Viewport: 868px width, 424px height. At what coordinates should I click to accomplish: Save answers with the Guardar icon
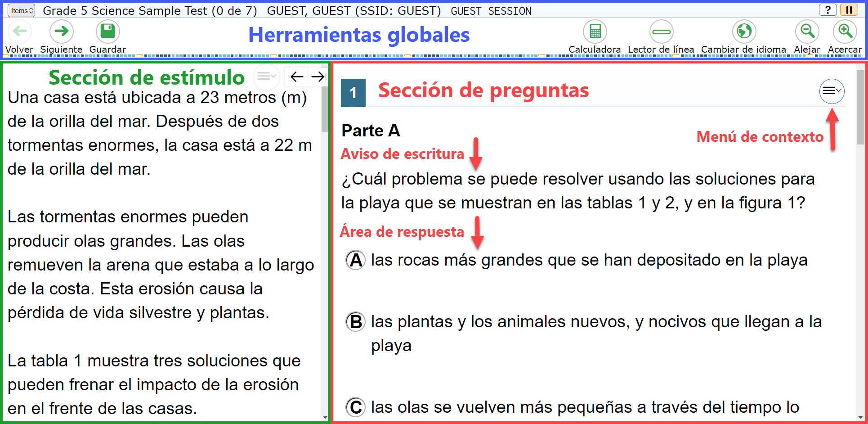(107, 31)
